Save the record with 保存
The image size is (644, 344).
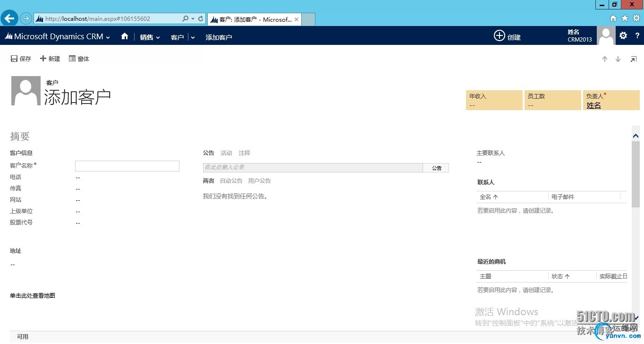21,59
